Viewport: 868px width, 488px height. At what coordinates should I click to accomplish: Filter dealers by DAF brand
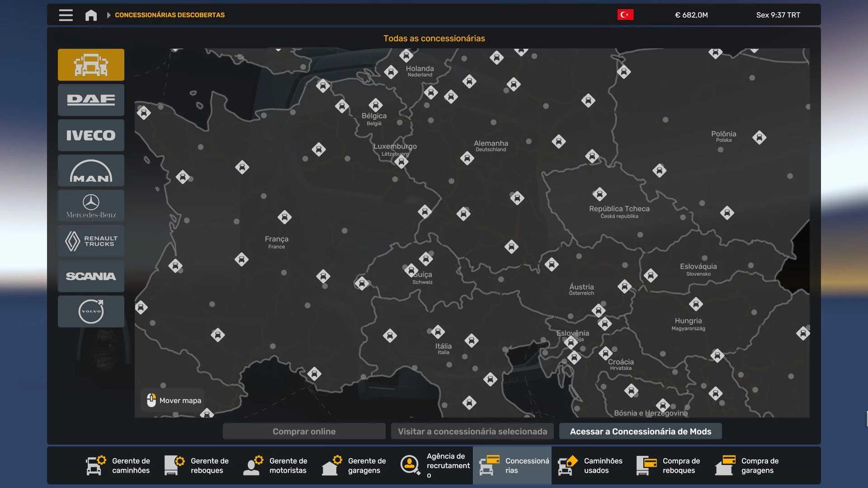(91, 100)
